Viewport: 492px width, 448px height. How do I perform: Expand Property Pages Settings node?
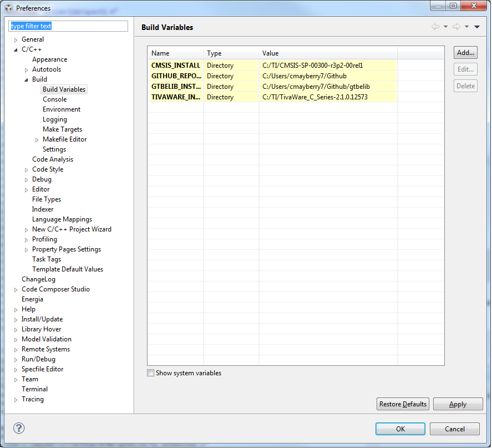click(x=27, y=250)
